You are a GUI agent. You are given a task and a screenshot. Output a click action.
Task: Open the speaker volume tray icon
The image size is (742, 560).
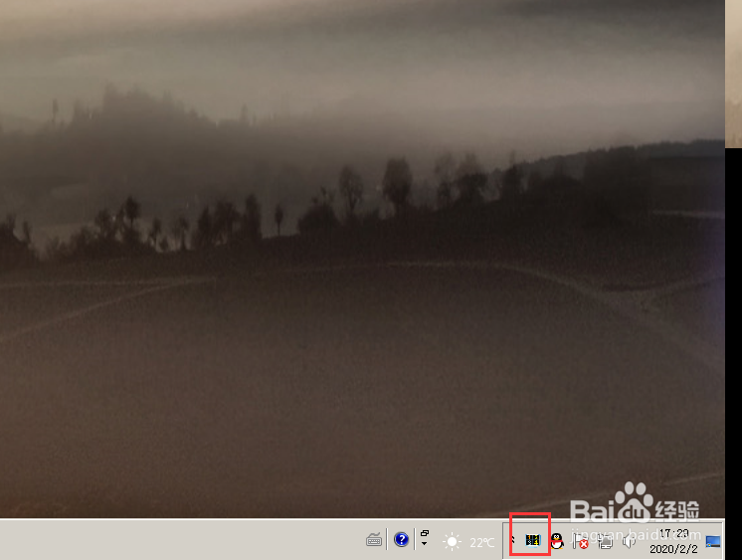coord(629,541)
